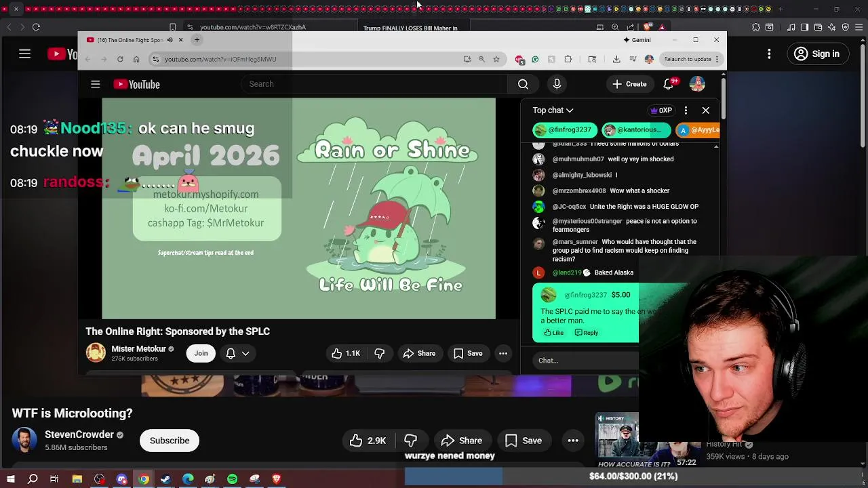Click the YouTube Search field in Chrome
This screenshot has width=868, height=488.
[374, 84]
